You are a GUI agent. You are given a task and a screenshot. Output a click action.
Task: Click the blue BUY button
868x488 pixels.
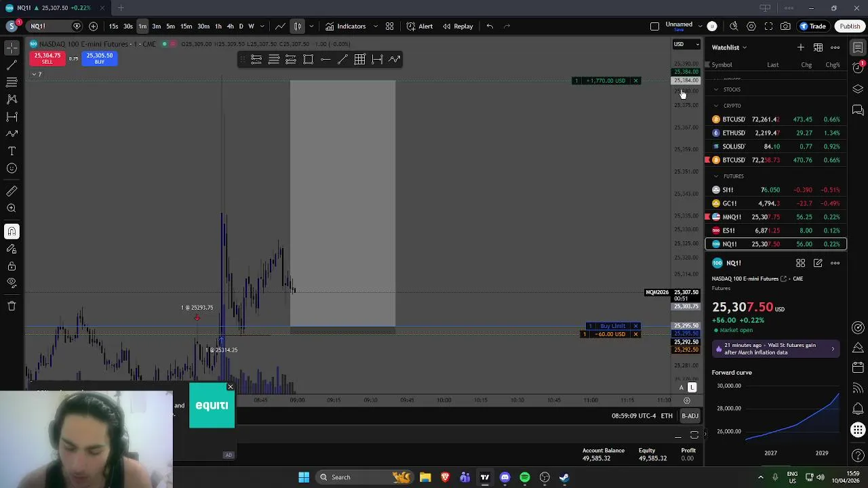click(100, 58)
